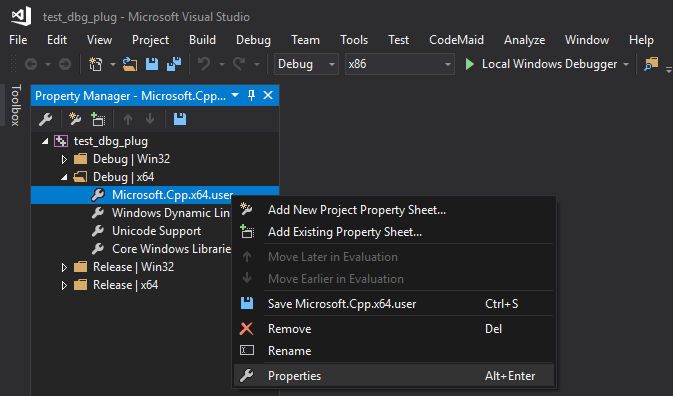This screenshot has width=673, height=396.
Task: Open the Build menu
Action: pyautogui.click(x=202, y=40)
